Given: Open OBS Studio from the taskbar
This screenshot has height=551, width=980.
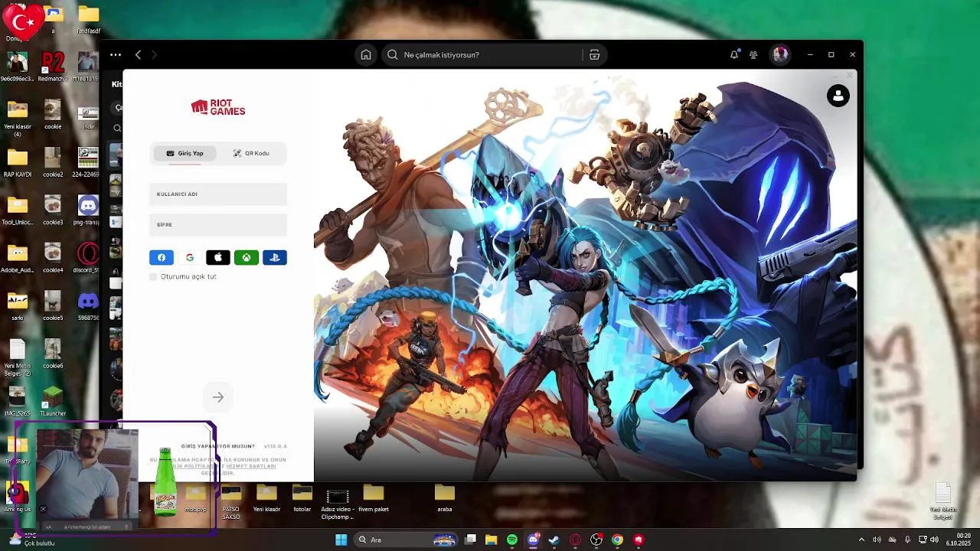Looking at the screenshot, I should [596, 540].
